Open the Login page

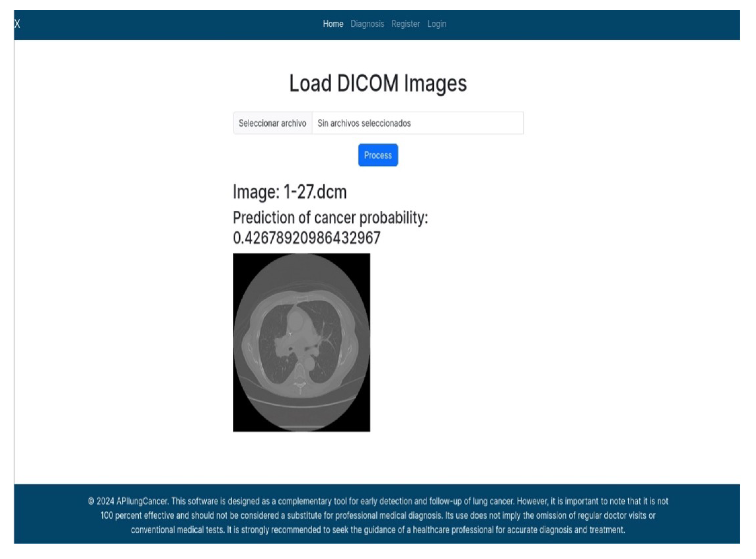coord(436,24)
